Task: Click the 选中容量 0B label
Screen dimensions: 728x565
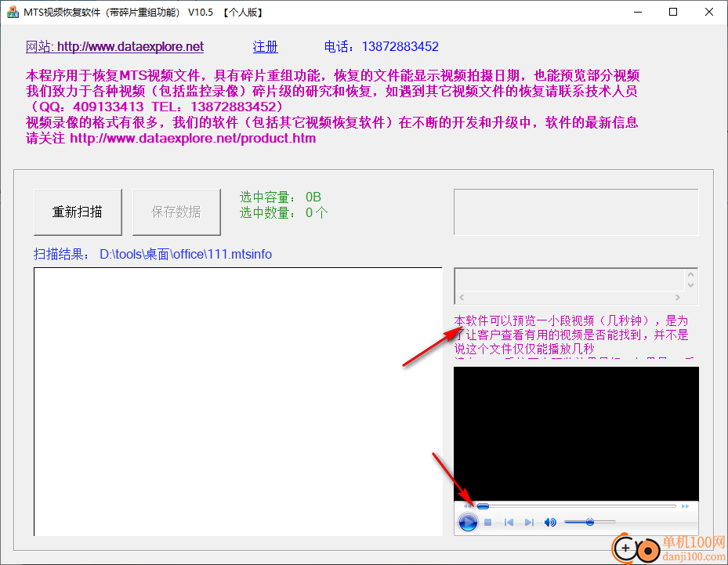Action: tap(281, 197)
